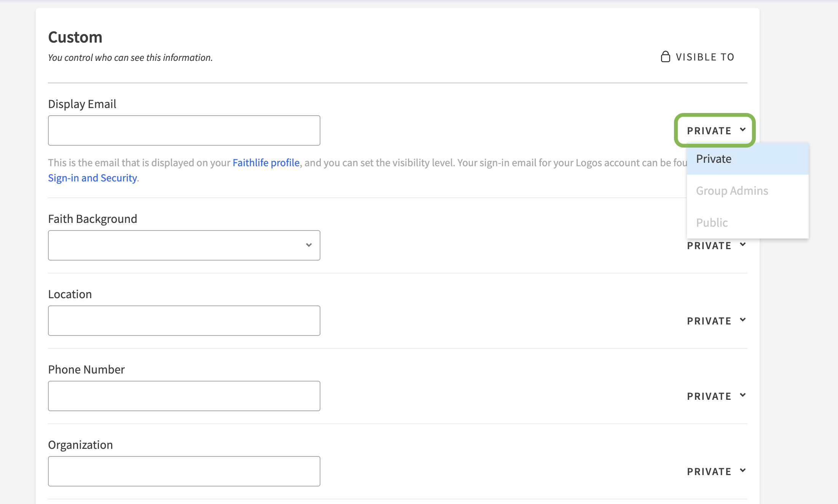Click the Faith Background field label
The width and height of the screenshot is (838, 504).
[x=92, y=219]
